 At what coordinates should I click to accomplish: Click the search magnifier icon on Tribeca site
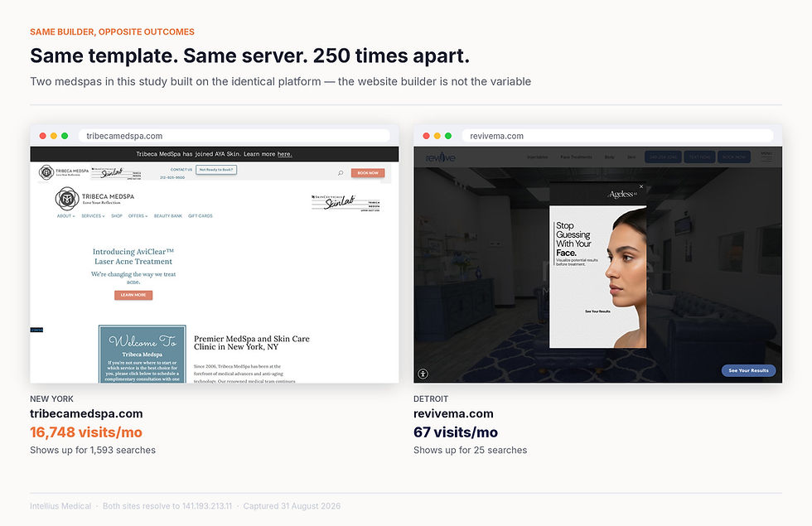point(341,173)
